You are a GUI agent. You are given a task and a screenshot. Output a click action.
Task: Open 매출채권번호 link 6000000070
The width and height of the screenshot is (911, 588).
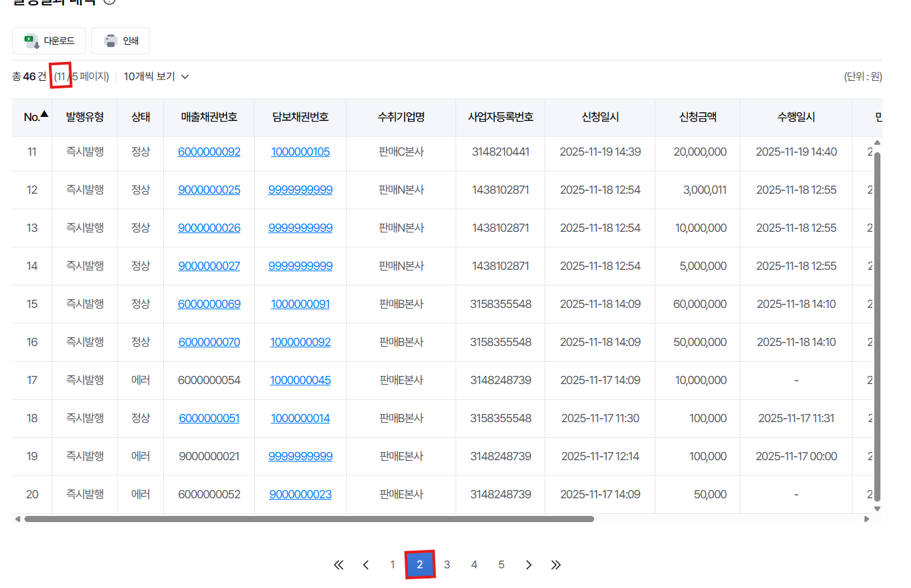click(209, 343)
